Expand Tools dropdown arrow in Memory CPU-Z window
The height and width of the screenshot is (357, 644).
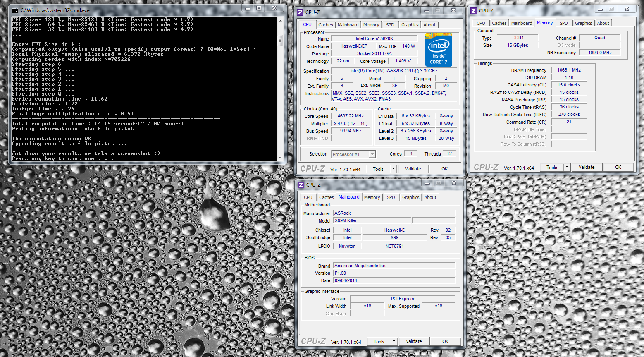(x=567, y=167)
